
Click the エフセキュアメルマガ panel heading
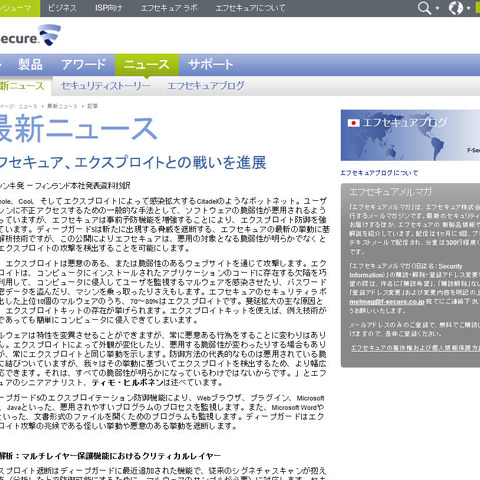point(390,192)
